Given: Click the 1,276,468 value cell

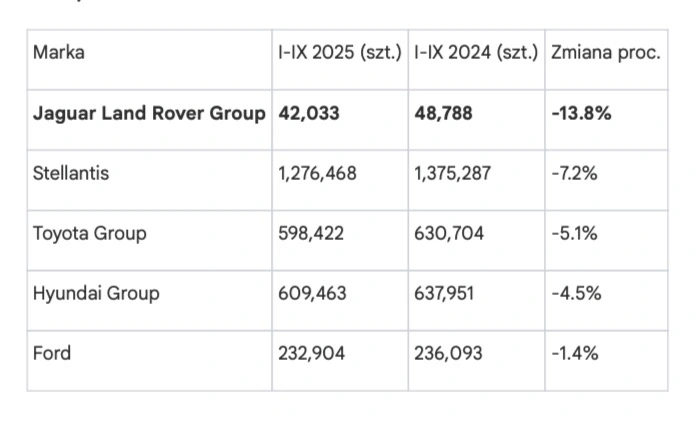Looking at the screenshot, I should tap(317, 173).
